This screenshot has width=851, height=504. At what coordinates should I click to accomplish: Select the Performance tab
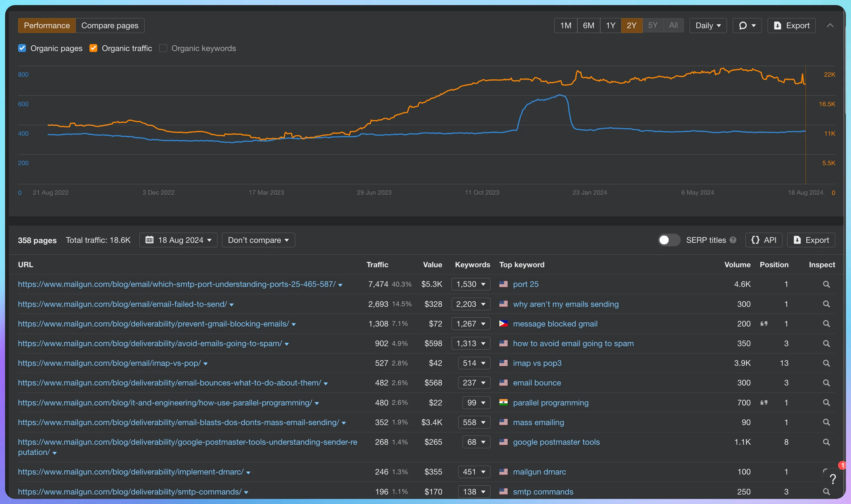pyautogui.click(x=47, y=25)
